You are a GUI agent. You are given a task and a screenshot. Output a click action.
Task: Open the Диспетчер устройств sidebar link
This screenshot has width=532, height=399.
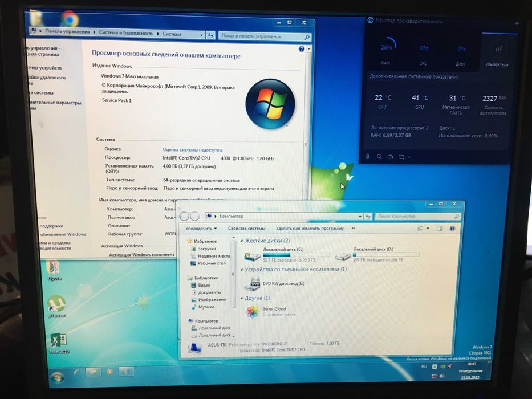[x=44, y=68]
